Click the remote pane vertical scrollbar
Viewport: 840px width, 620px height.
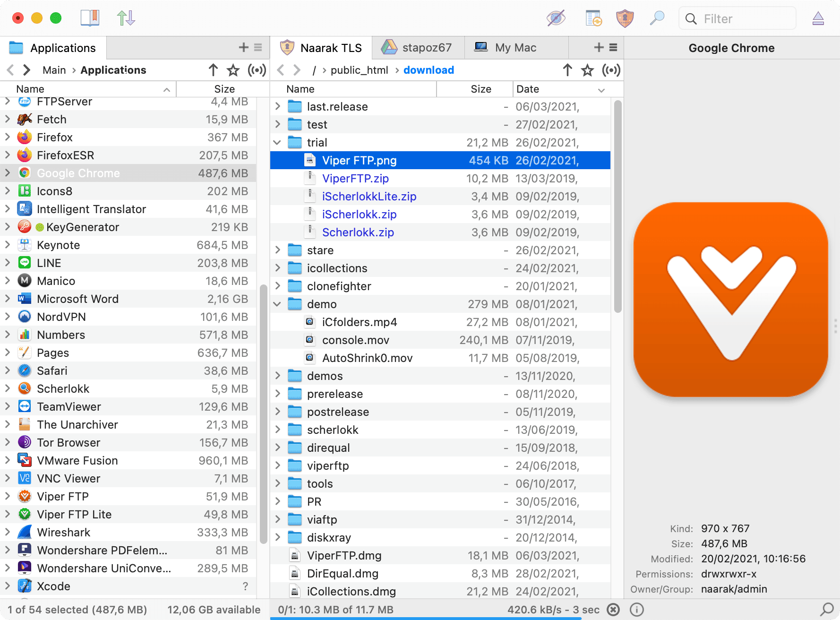pos(618,206)
